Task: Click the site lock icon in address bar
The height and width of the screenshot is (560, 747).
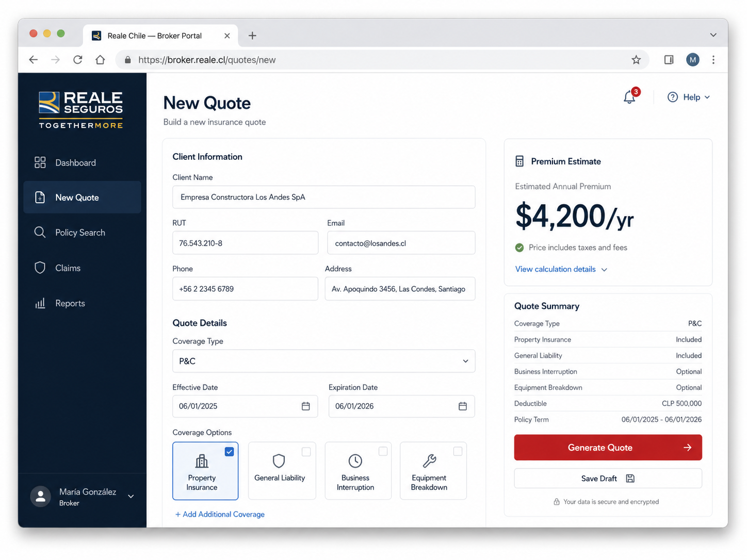Action: (127, 60)
